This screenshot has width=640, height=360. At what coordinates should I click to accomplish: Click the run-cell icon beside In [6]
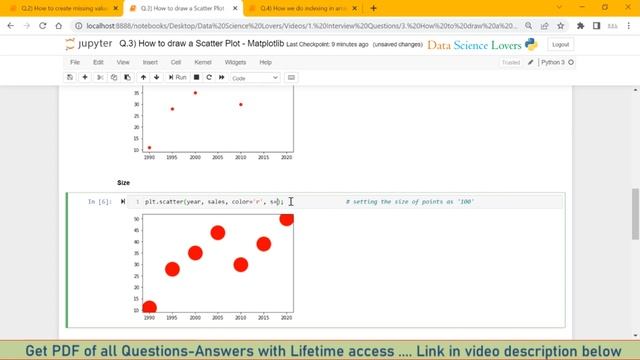click(x=123, y=201)
